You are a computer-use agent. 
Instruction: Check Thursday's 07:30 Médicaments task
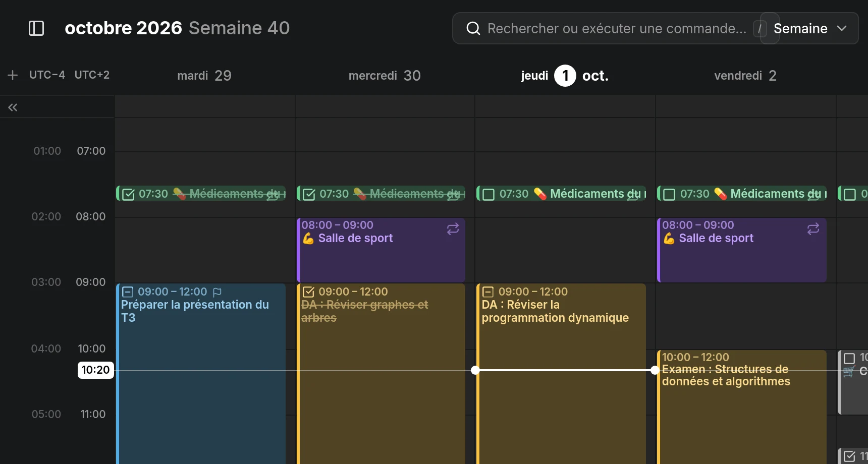coord(489,194)
